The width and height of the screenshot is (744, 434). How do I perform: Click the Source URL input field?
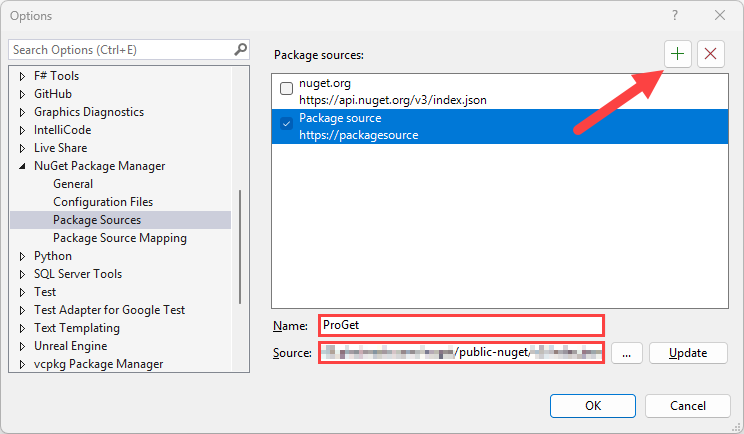coord(461,352)
